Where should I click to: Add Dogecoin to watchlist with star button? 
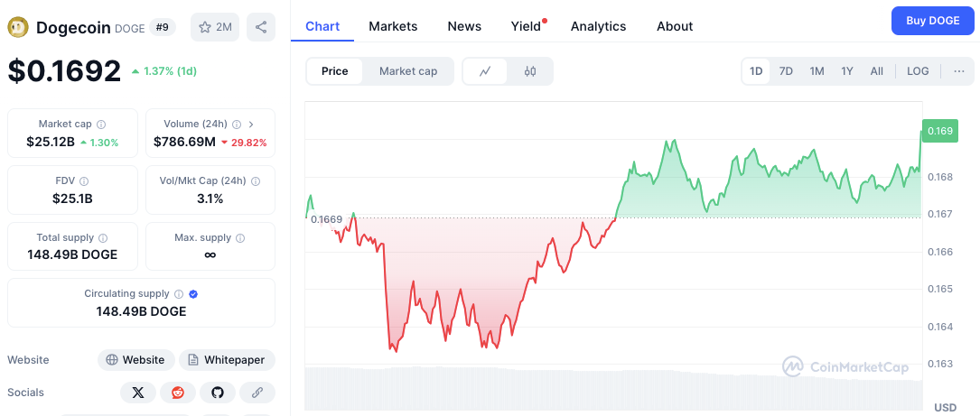(215, 27)
